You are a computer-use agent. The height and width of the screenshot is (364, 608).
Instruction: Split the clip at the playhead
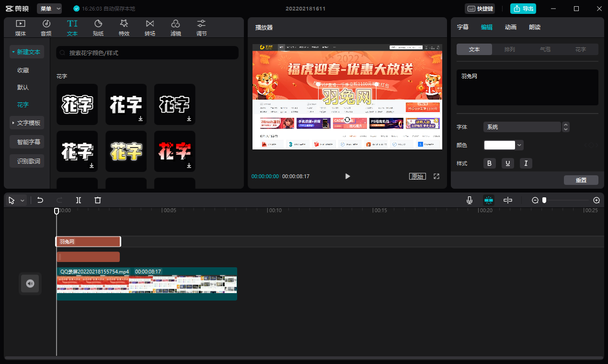(79, 200)
